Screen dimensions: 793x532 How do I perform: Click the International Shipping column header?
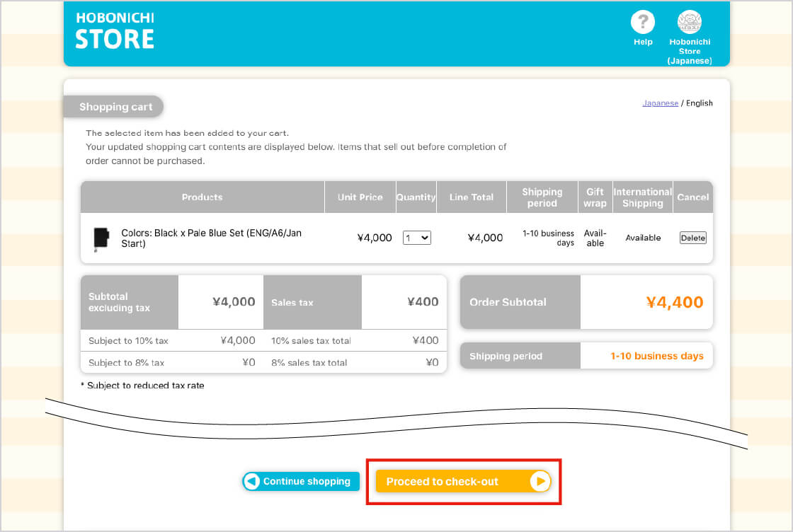point(642,197)
